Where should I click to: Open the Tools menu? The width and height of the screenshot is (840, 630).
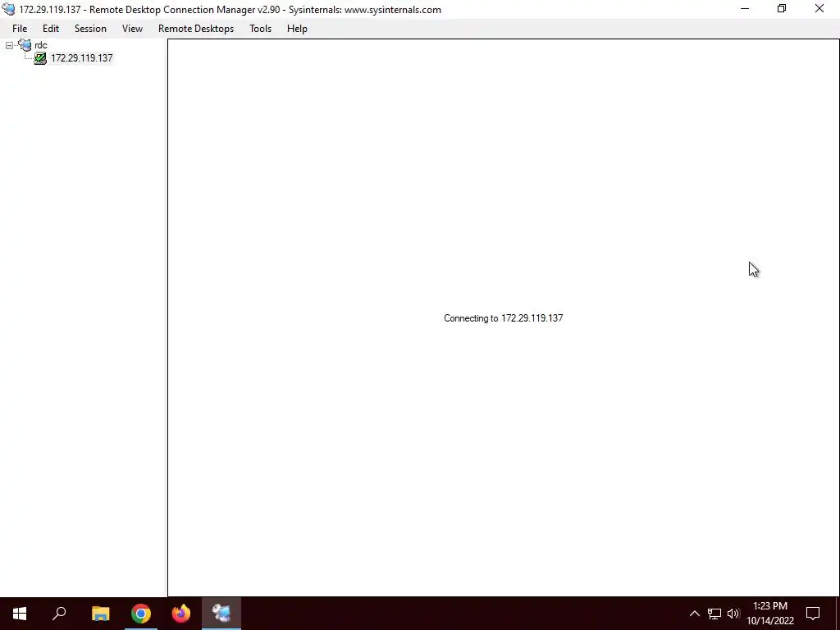point(260,29)
